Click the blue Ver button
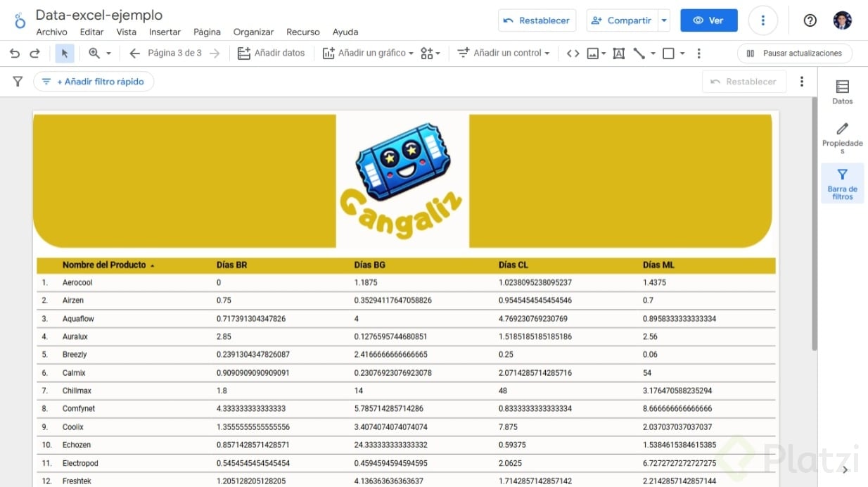 coord(709,20)
